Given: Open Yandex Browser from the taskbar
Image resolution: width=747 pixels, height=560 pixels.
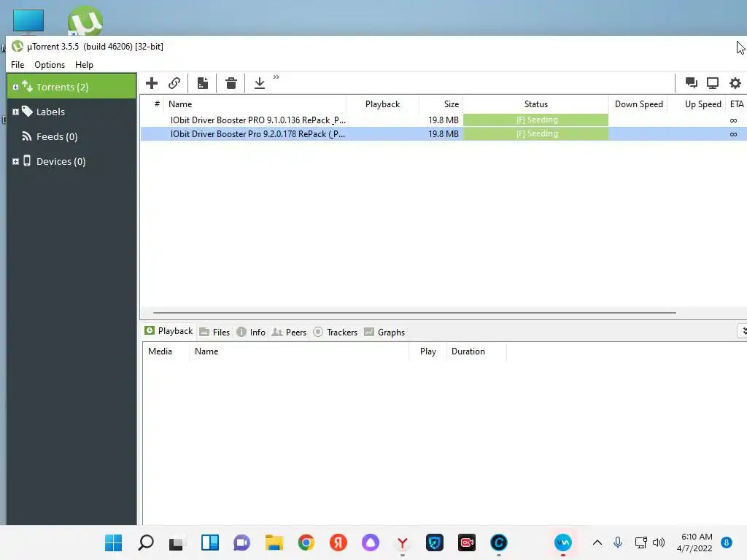Looking at the screenshot, I should coord(403,542).
